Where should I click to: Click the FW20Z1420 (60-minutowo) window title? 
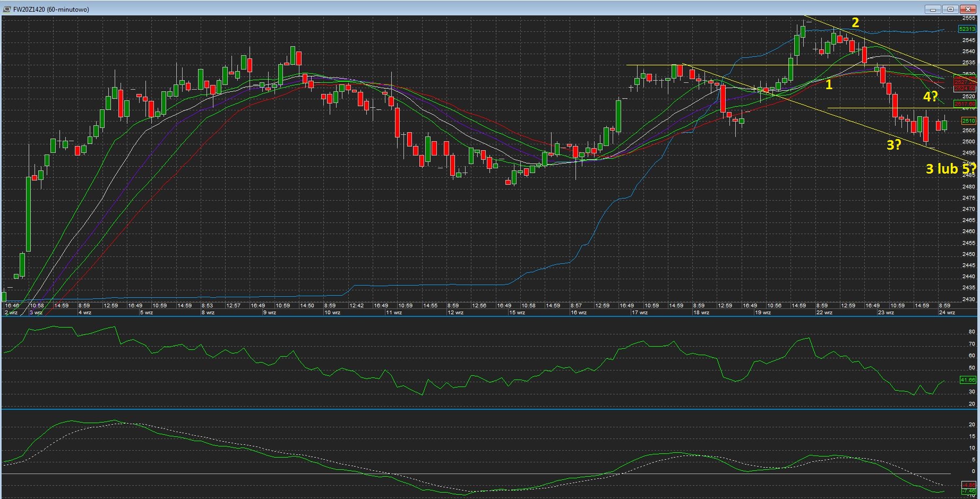tap(51, 10)
